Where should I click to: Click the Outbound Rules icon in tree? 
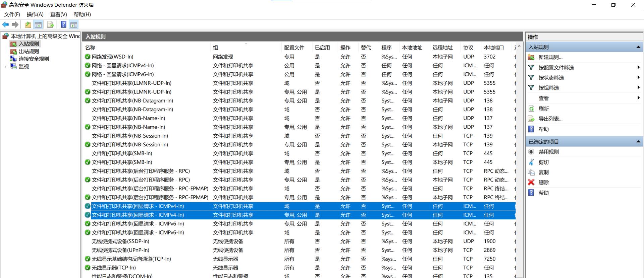pos(13,51)
